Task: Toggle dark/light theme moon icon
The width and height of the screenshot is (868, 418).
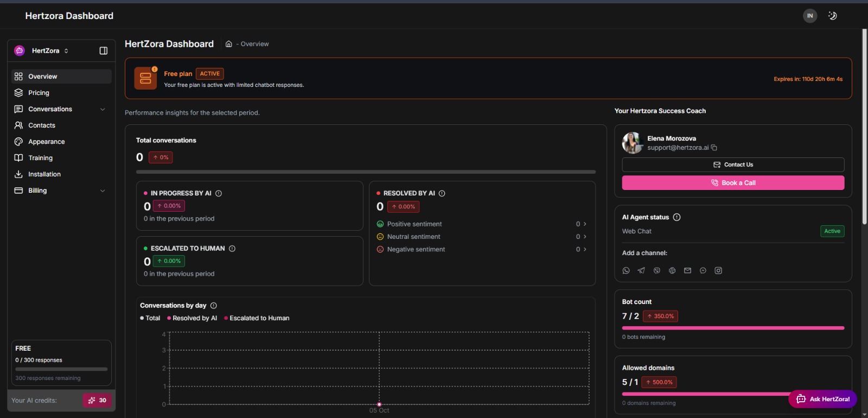Action: [833, 16]
